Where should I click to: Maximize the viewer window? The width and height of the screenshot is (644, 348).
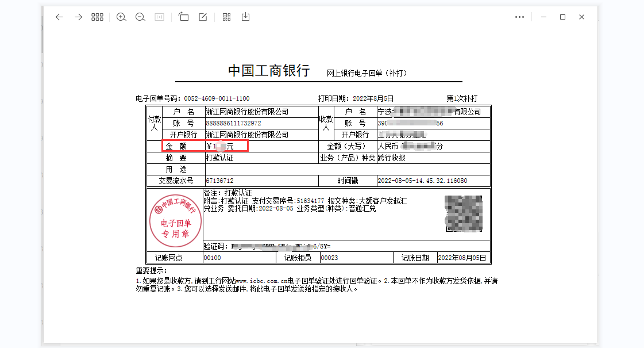pos(562,17)
